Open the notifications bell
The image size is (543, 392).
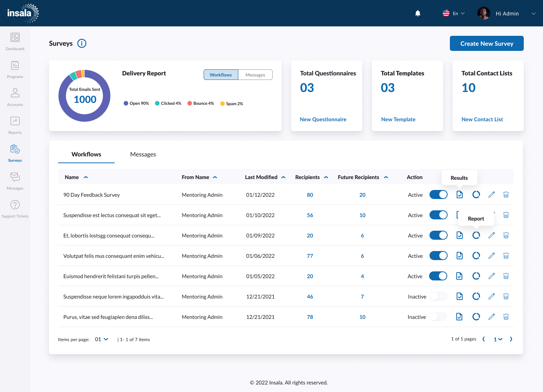tap(418, 13)
